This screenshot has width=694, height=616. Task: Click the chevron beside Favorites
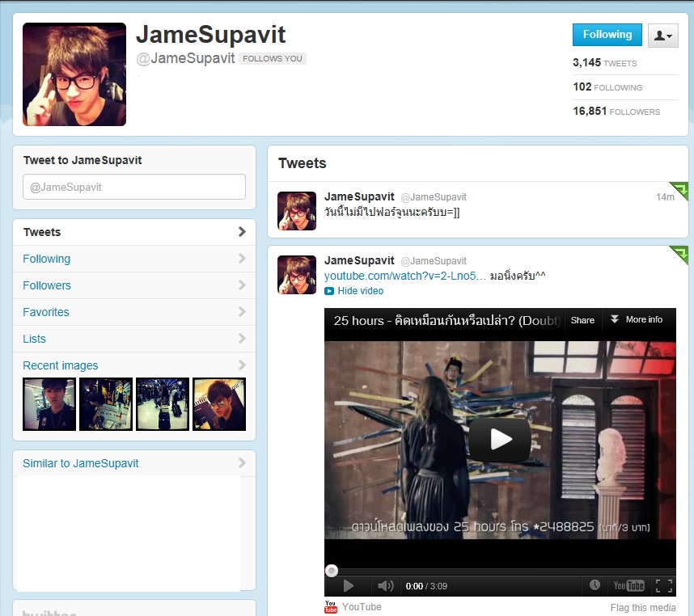pyautogui.click(x=242, y=312)
